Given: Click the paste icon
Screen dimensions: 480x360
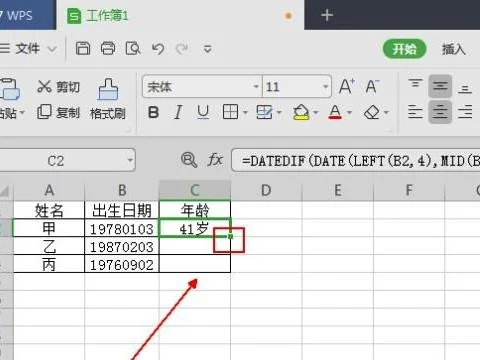Looking at the screenshot, I should [x=9, y=89].
